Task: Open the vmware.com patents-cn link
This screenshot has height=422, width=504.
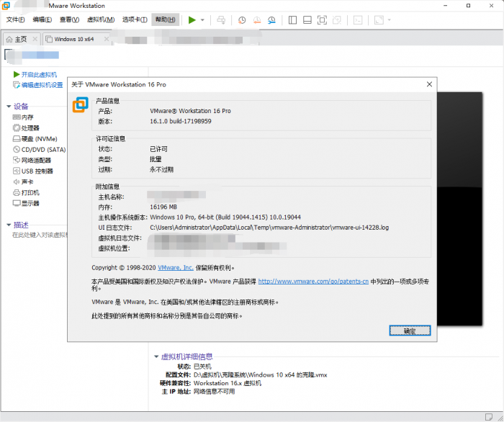Action: 313,282
